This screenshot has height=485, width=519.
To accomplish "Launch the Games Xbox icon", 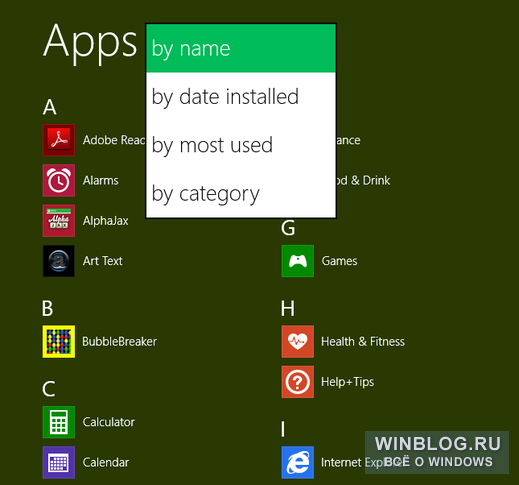I will (298, 261).
